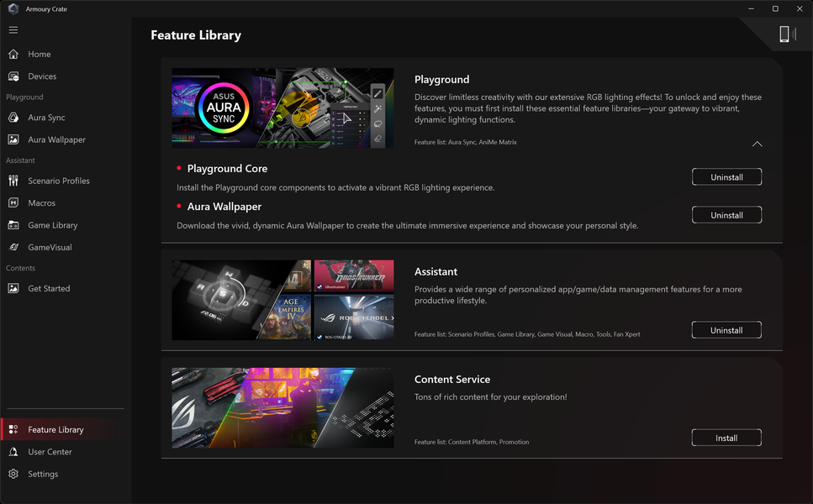This screenshot has height=504, width=813.
Task: Click the Aura Sync icon
Action: pyautogui.click(x=13, y=118)
